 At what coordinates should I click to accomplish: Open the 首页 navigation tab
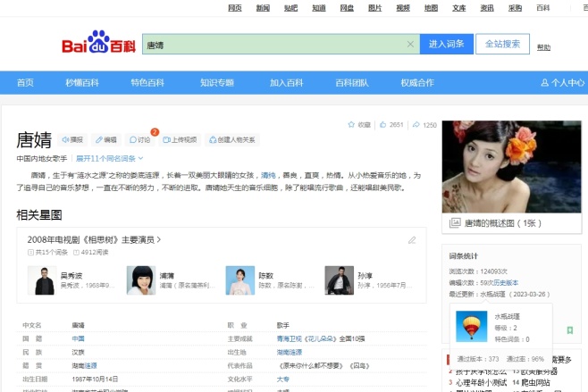pyautogui.click(x=25, y=82)
